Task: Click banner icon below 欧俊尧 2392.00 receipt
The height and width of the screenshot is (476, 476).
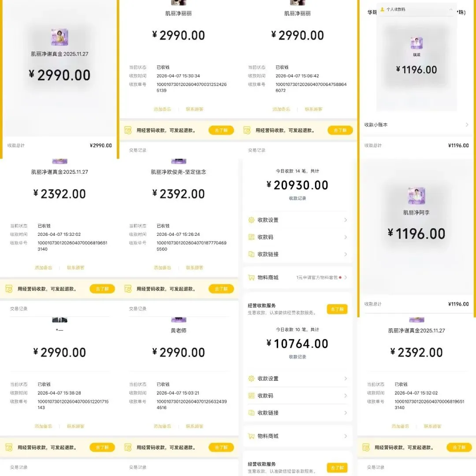Action: click(x=128, y=289)
